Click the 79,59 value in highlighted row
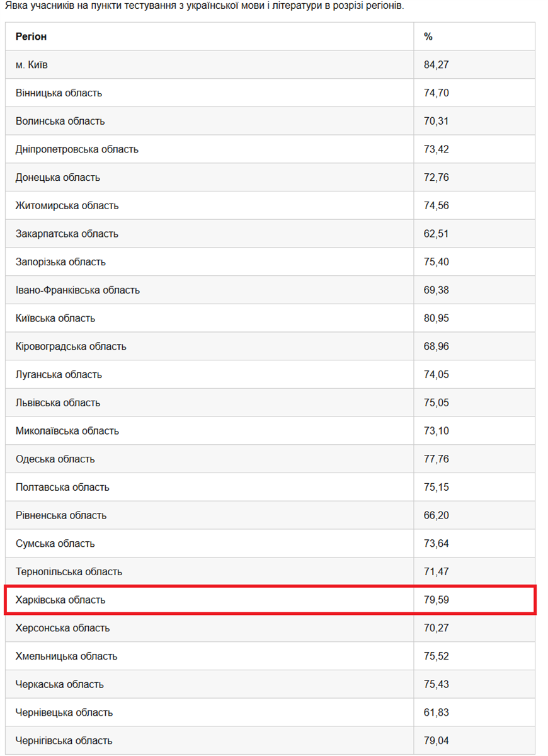This screenshot has height=756, width=548. click(437, 600)
